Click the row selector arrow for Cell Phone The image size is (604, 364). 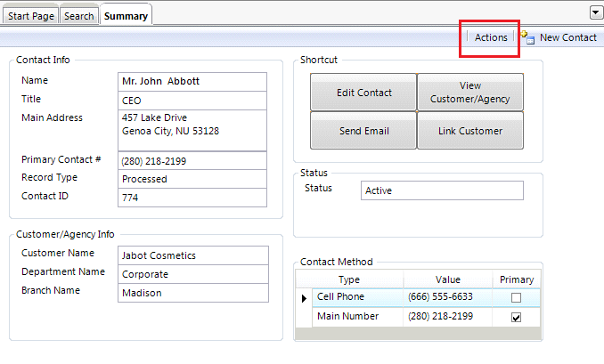pyautogui.click(x=304, y=298)
